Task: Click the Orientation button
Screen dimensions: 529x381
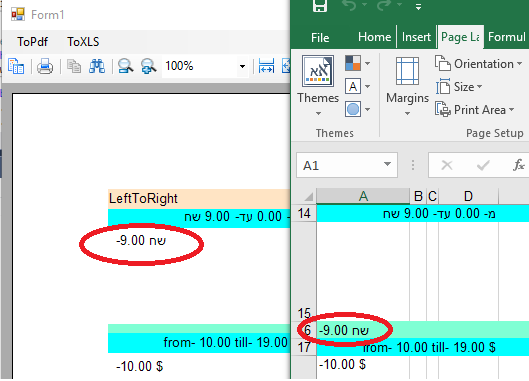Action: click(478, 64)
